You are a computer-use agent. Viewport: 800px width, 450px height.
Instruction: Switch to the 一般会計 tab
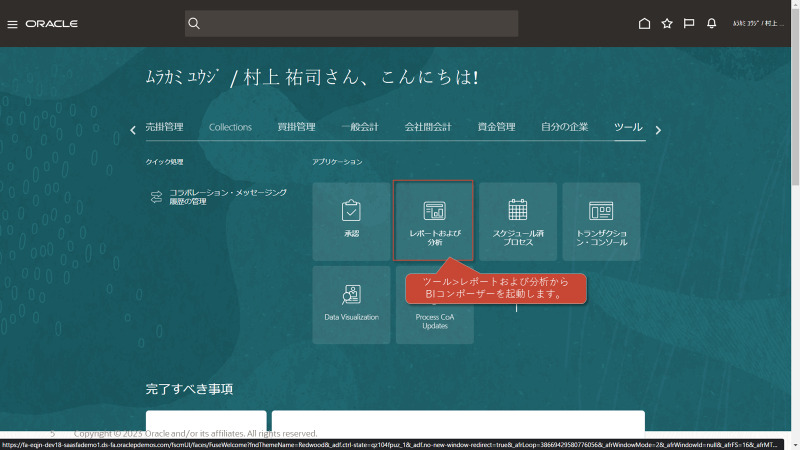tap(360, 127)
